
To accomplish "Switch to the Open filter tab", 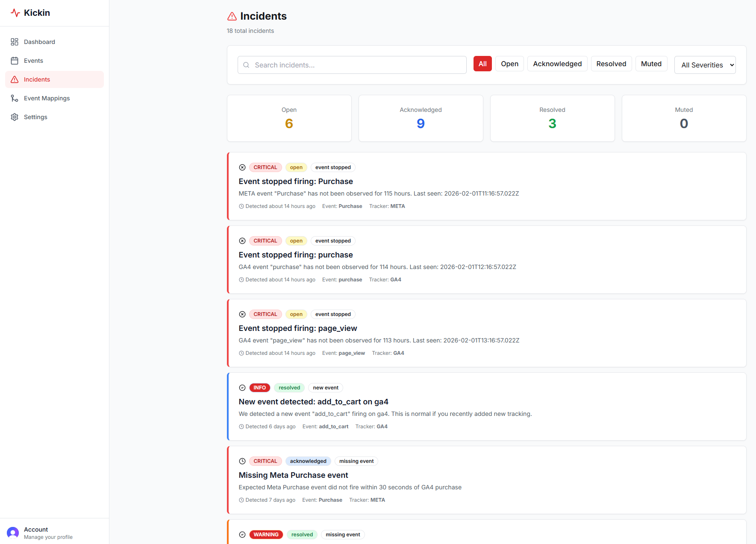I will [x=509, y=64].
